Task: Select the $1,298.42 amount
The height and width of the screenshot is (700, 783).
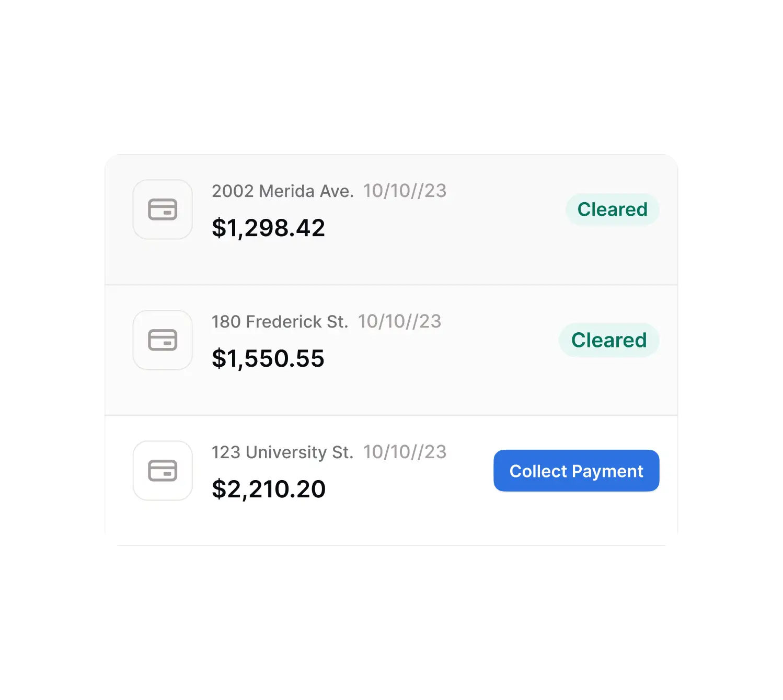Action: pyautogui.click(x=268, y=227)
